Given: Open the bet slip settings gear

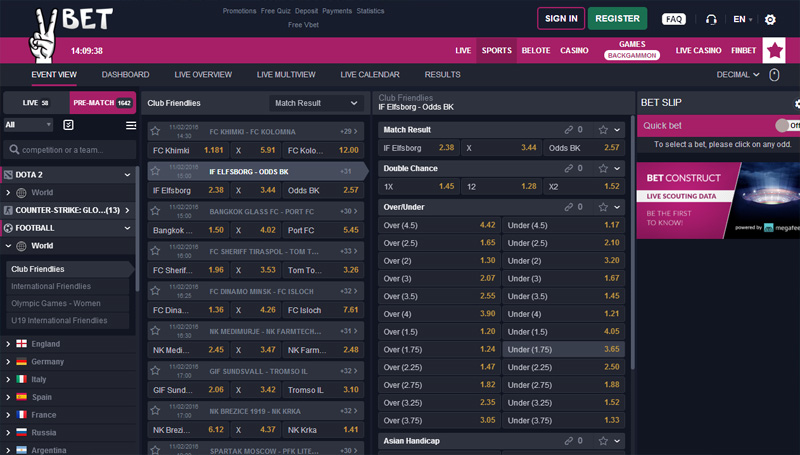Looking at the screenshot, I should tap(796, 103).
